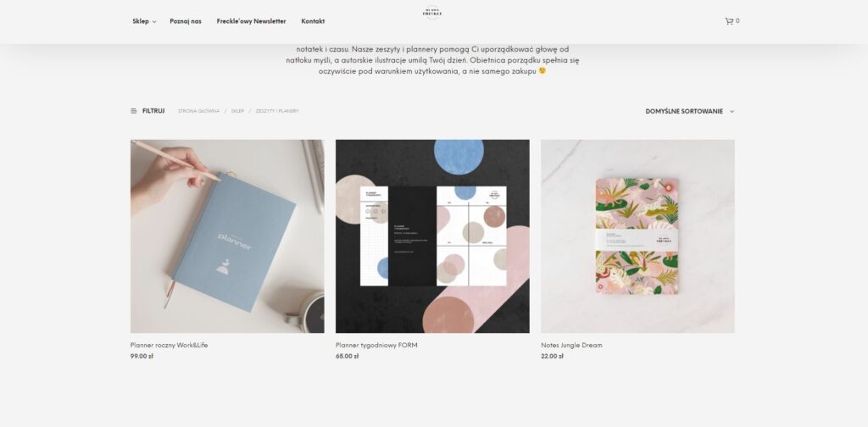Select the Zeszyty i planery breadcrumb
This screenshot has height=427, width=868.
(x=277, y=111)
